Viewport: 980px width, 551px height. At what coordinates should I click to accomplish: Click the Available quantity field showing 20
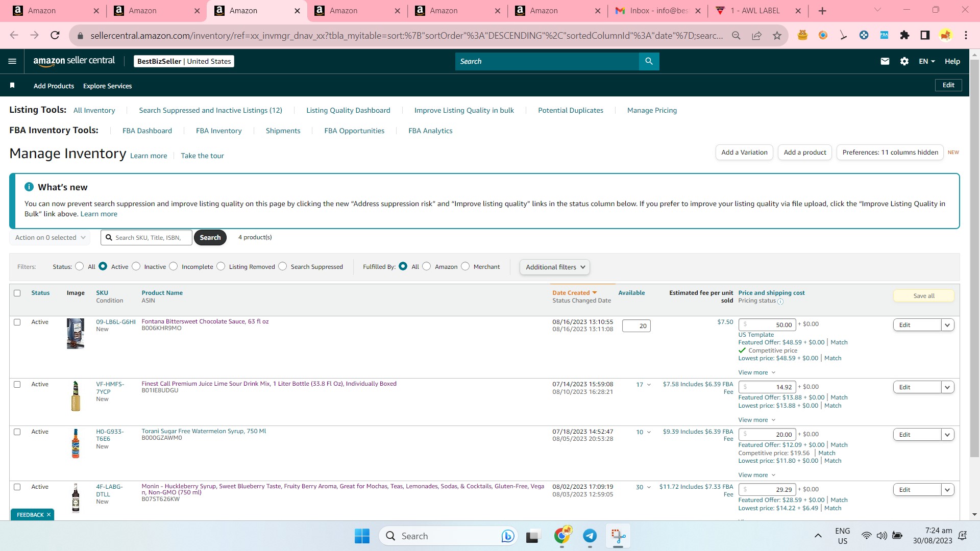(636, 325)
